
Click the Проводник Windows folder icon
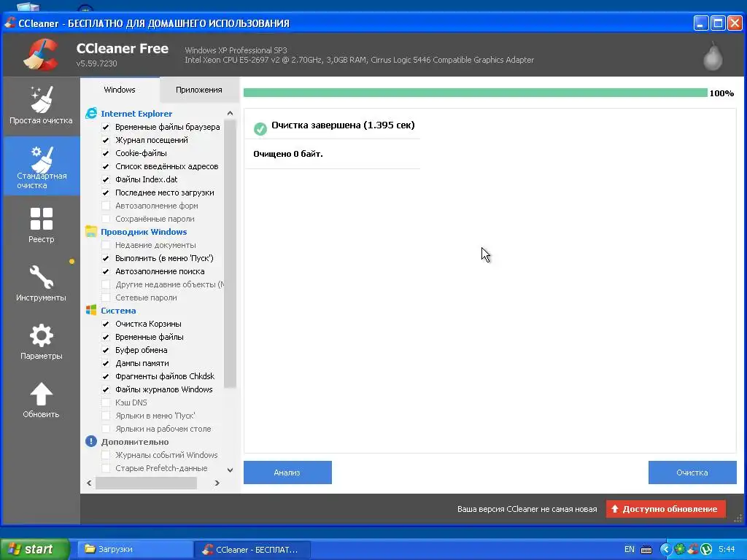(91, 231)
